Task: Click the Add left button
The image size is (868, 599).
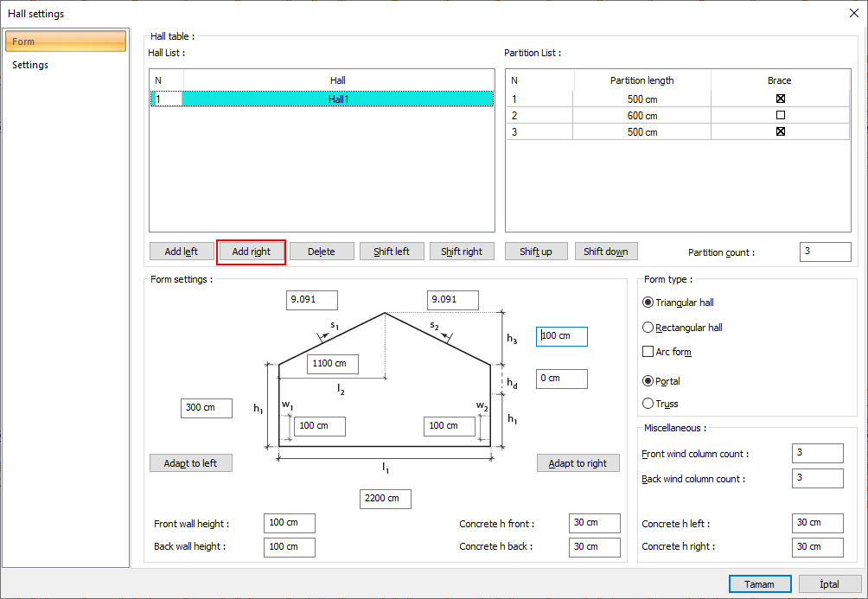Action: [181, 252]
